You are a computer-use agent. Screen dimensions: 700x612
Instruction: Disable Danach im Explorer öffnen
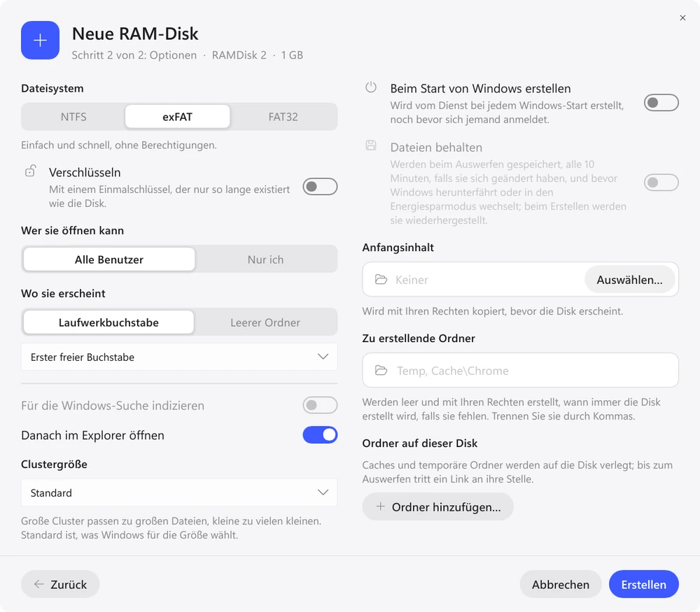tap(320, 435)
